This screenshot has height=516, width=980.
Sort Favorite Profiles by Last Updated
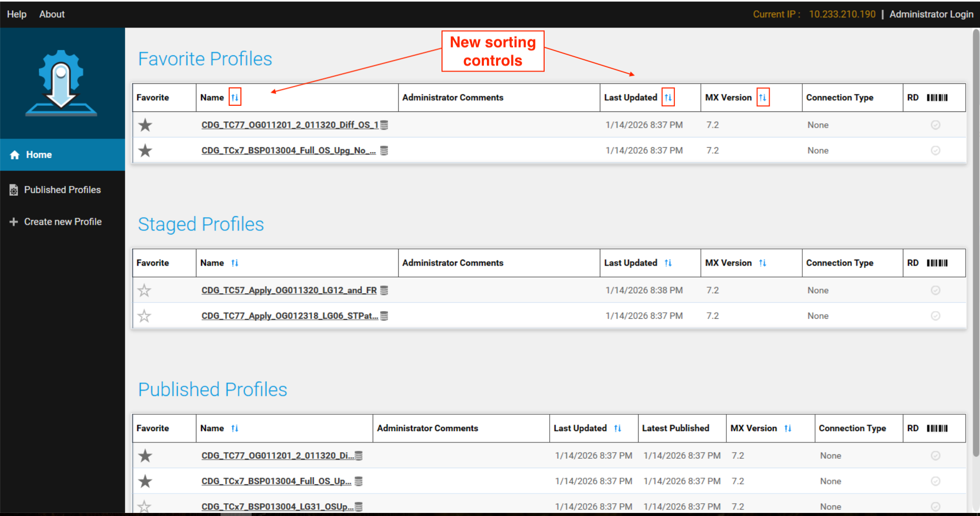(668, 98)
